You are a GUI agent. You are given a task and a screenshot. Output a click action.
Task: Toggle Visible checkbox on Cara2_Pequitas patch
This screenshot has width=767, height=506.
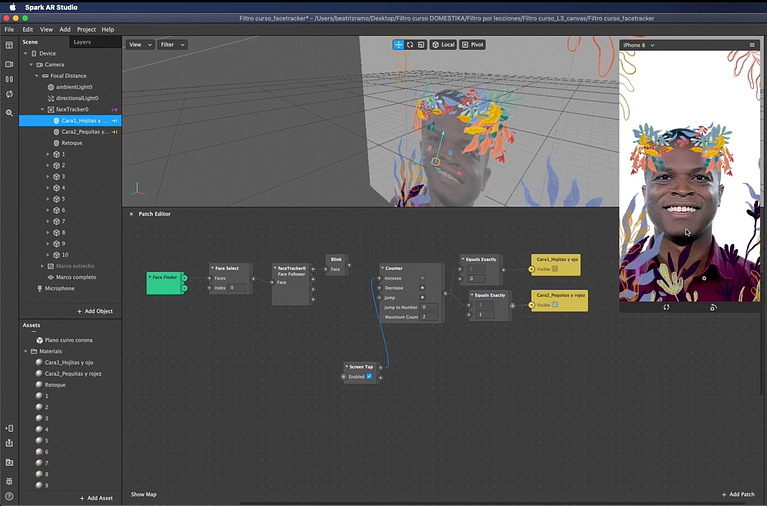[x=555, y=305]
